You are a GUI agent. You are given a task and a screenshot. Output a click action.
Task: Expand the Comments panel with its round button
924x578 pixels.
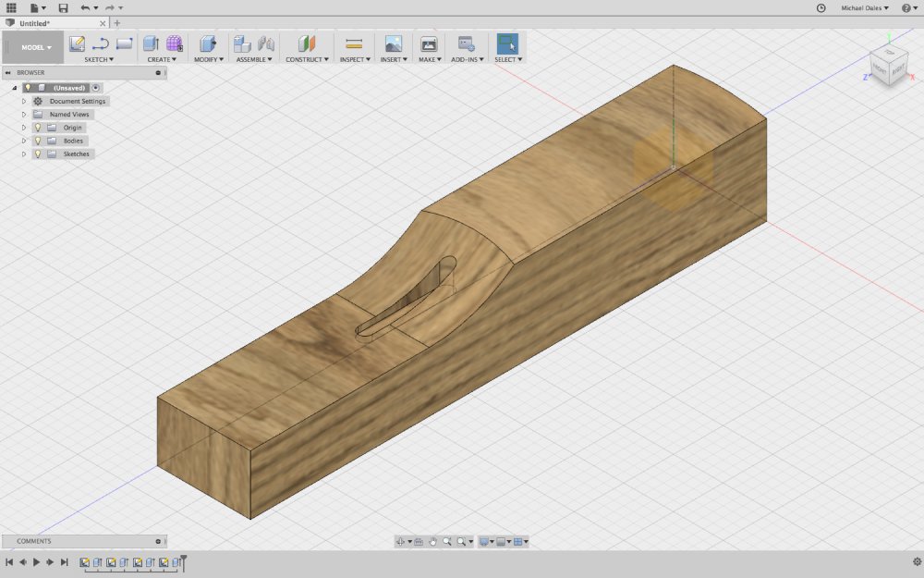point(158,541)
